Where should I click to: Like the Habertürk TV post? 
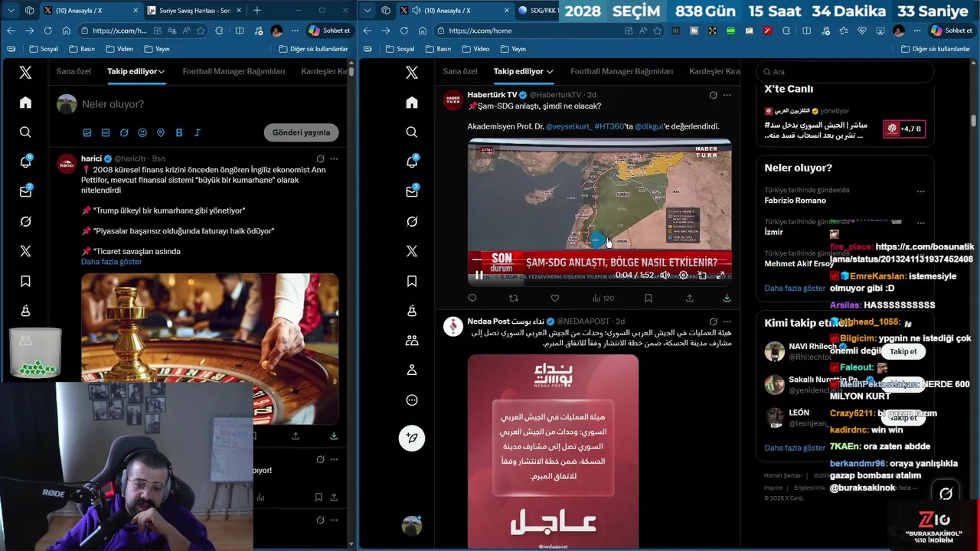(555, 298)
